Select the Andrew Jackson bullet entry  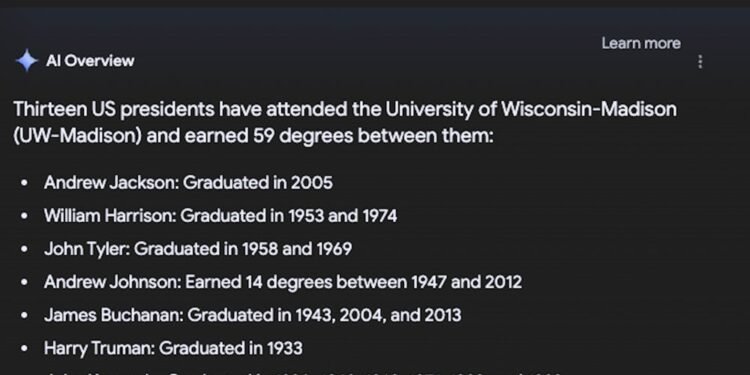click(x=188, y=182)
